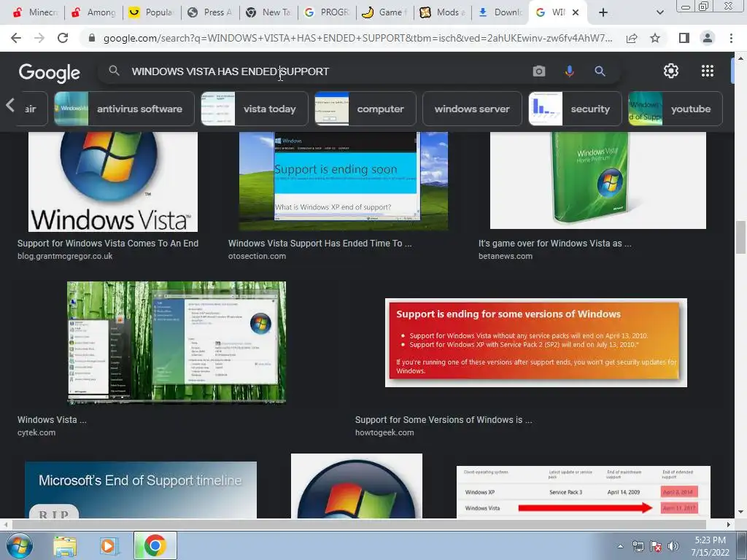Expand the tab search dropdown
This screenshot has height=560, width=747.
tap(659, 12)
